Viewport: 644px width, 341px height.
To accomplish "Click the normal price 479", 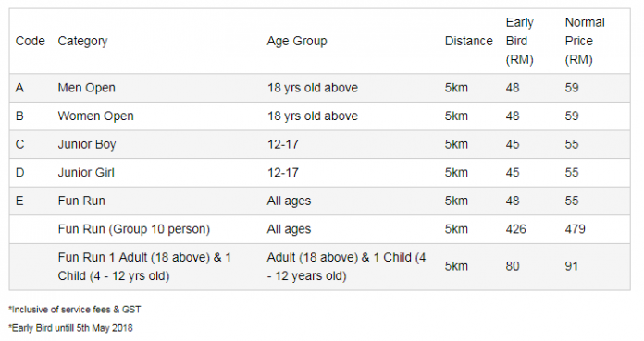I will click(x=575, y=229).
